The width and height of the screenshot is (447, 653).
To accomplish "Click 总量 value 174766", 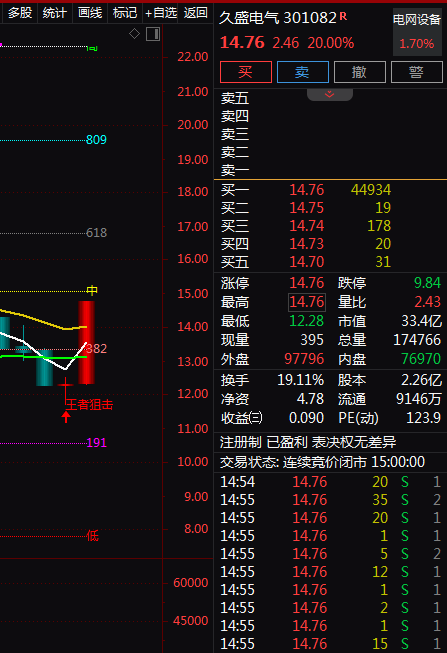I will 417,340.
